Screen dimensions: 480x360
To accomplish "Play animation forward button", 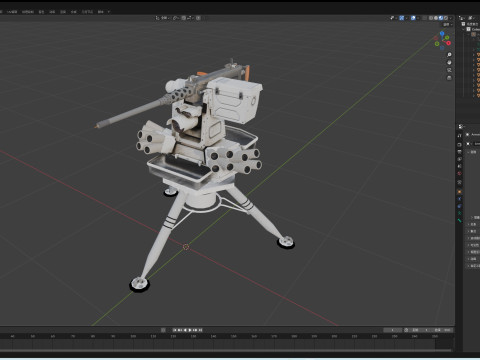I will tap(190, 330).
